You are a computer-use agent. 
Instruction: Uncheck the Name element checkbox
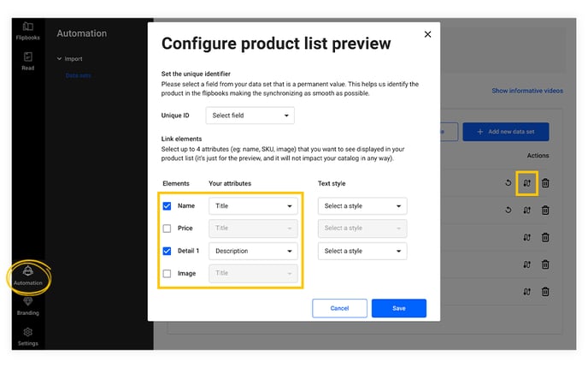coord(167,205)
